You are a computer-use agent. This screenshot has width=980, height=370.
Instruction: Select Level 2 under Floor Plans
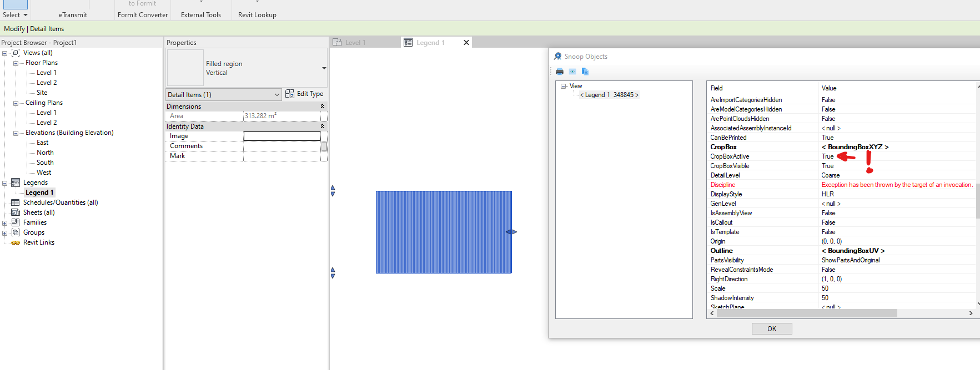click(47, 83)
